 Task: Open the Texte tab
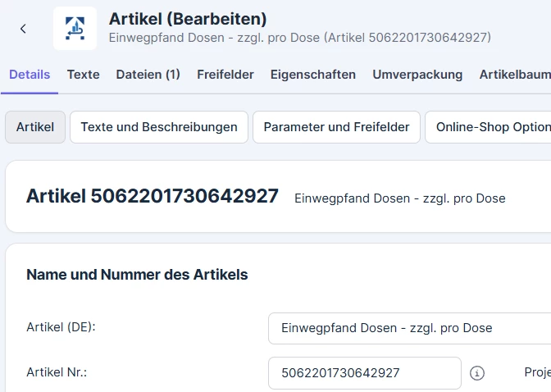[84, 75]
